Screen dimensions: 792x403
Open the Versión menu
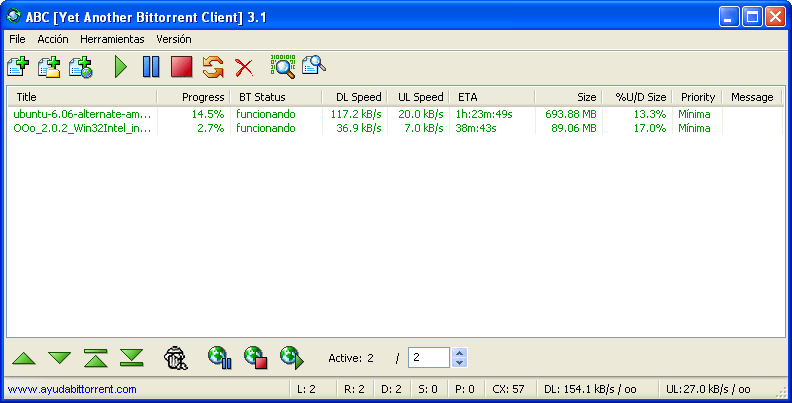pos(174,39)
